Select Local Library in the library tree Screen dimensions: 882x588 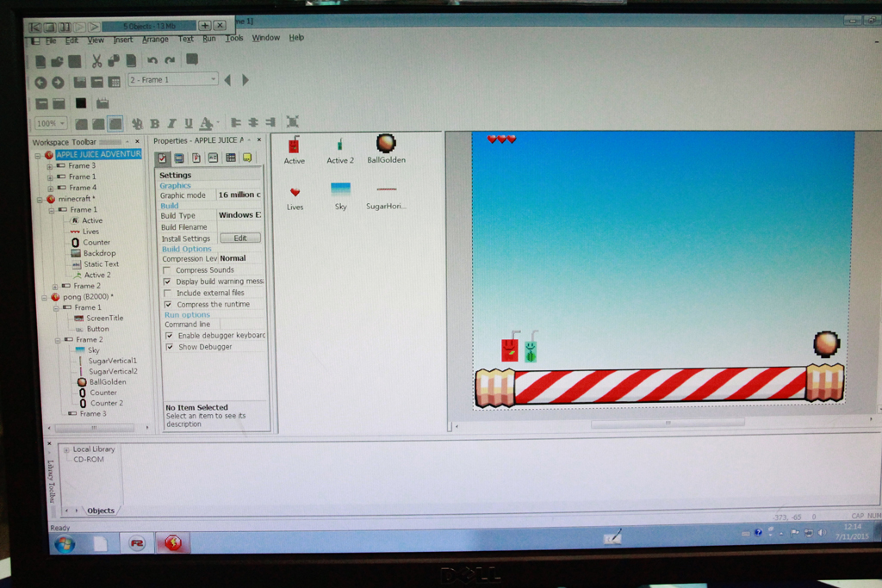pos(93,449)
